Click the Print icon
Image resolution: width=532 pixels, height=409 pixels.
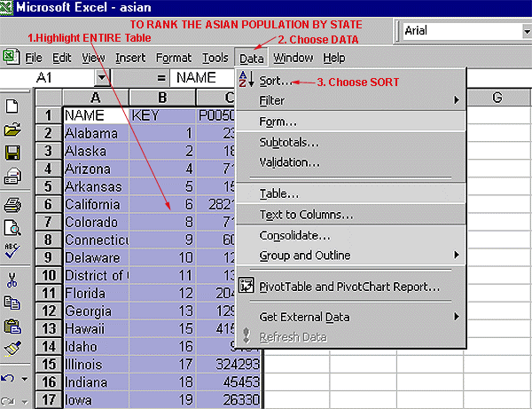12,204
